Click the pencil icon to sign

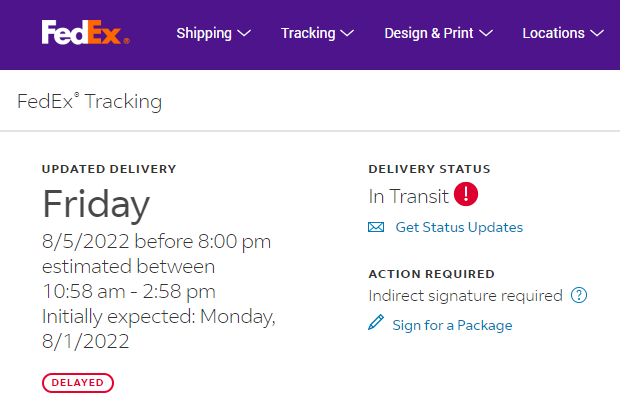pos(376,324)
